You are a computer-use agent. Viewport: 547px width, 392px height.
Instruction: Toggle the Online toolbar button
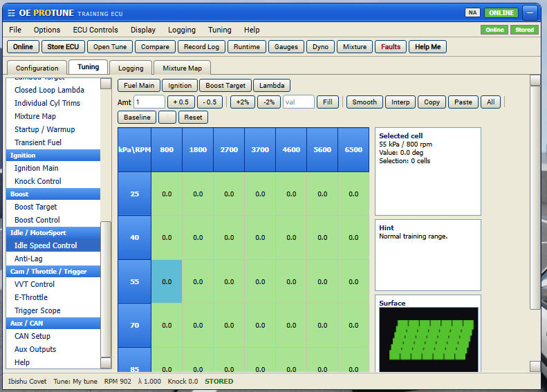click(x=23, y=47)
